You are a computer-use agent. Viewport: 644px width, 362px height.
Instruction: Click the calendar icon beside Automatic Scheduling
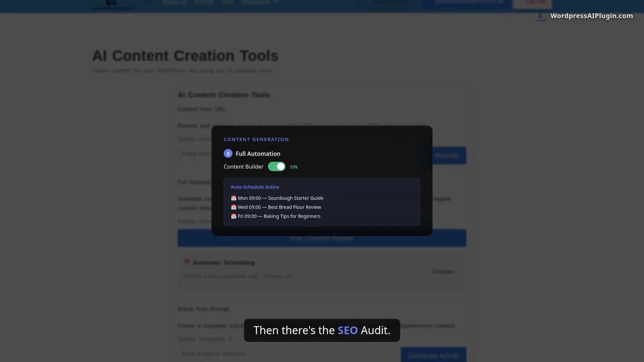tap(187, 262)
